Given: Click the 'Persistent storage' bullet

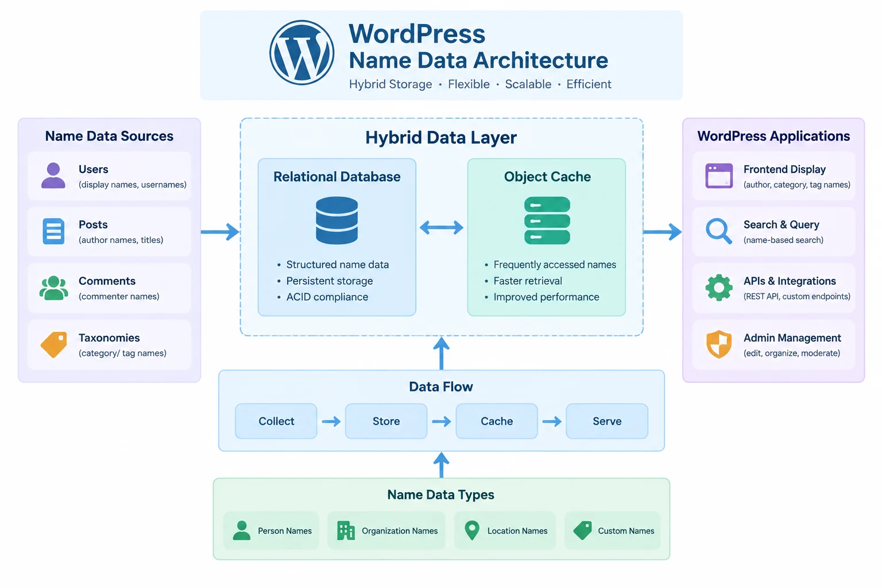Looking at the screenshot, I should click(x=330, y=281).
